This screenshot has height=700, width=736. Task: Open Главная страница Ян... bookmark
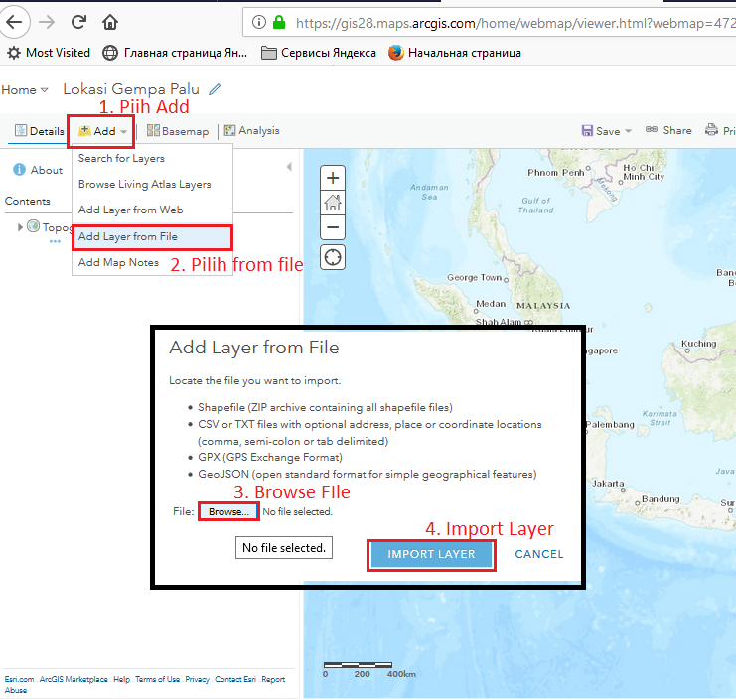tap(175, 53)
